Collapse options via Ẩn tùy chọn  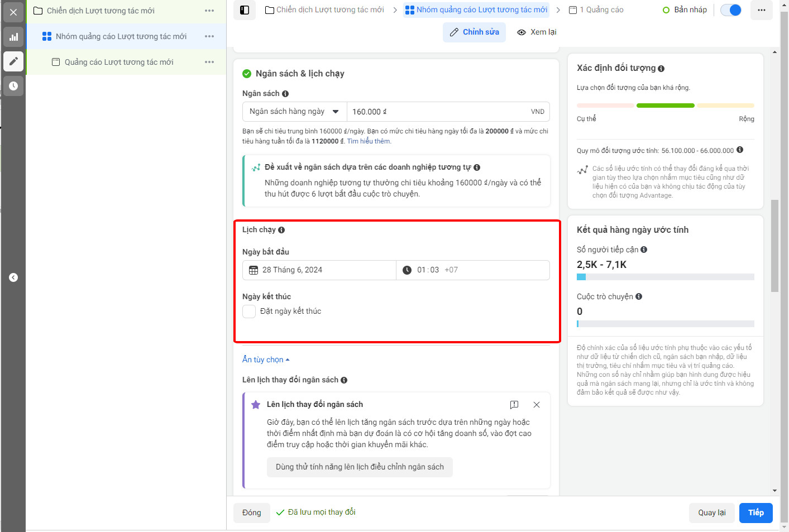pyautogui.click(x=266, y=360)
